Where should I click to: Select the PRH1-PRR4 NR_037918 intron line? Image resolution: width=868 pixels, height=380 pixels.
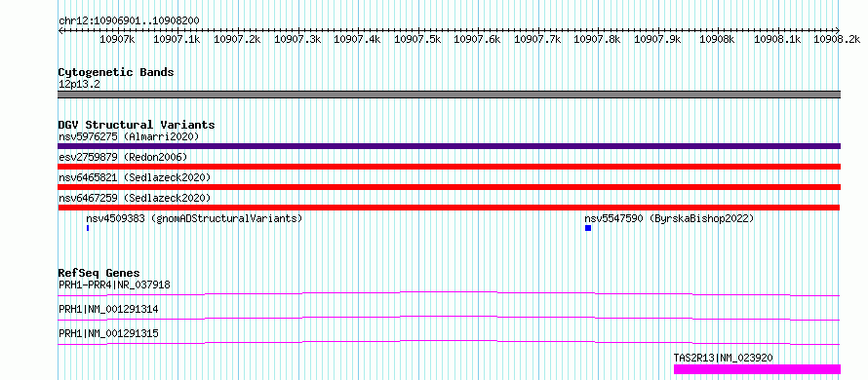(449, 293)
